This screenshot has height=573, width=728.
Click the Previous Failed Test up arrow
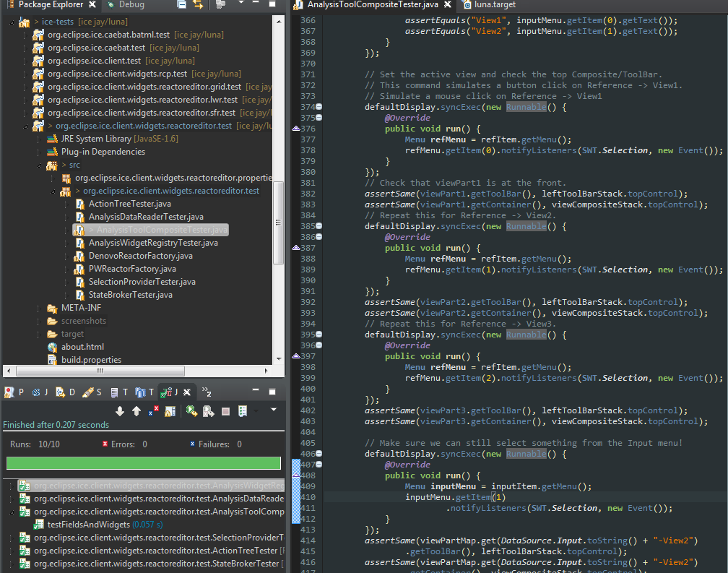pos(136,411)
